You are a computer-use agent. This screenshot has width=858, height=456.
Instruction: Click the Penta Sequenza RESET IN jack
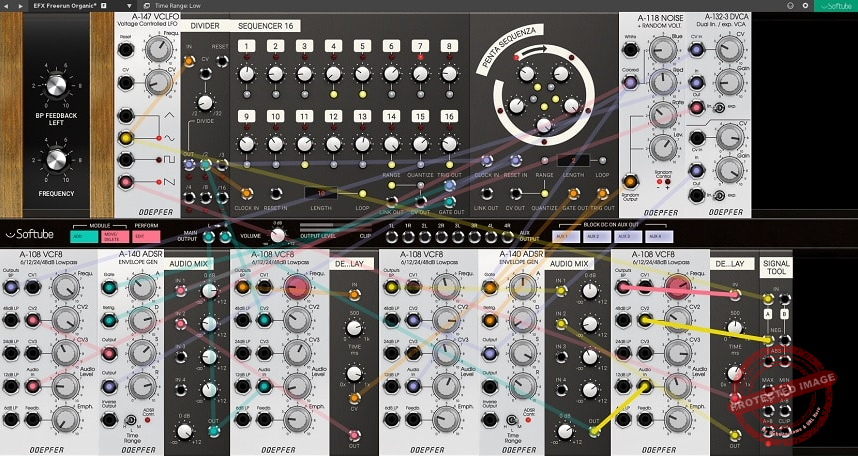click(515, 160)
